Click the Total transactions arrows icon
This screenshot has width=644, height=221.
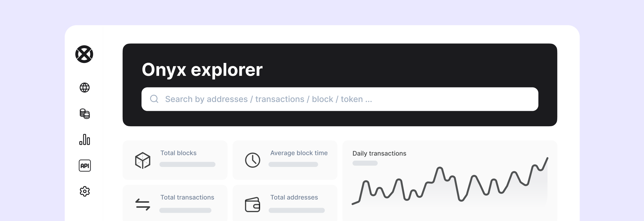[143, 204]
